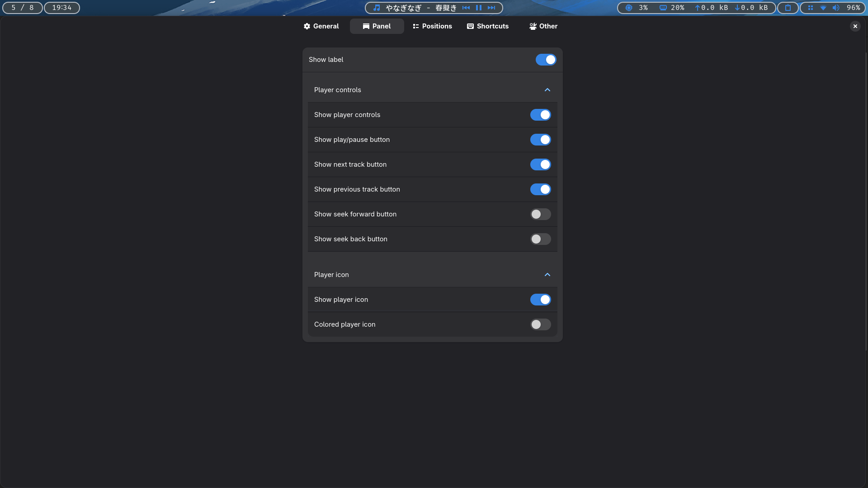Turn on Colored player icon

[540, 324]
